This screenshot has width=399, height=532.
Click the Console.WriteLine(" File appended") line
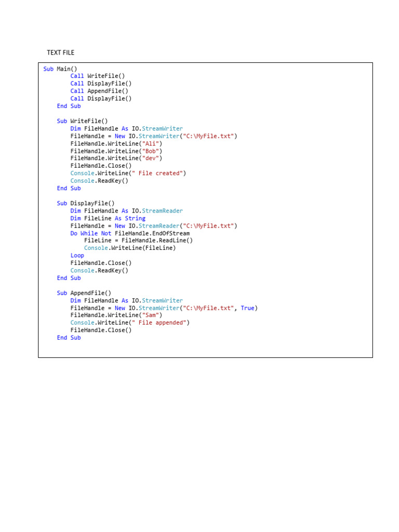[x=129, y=323]
